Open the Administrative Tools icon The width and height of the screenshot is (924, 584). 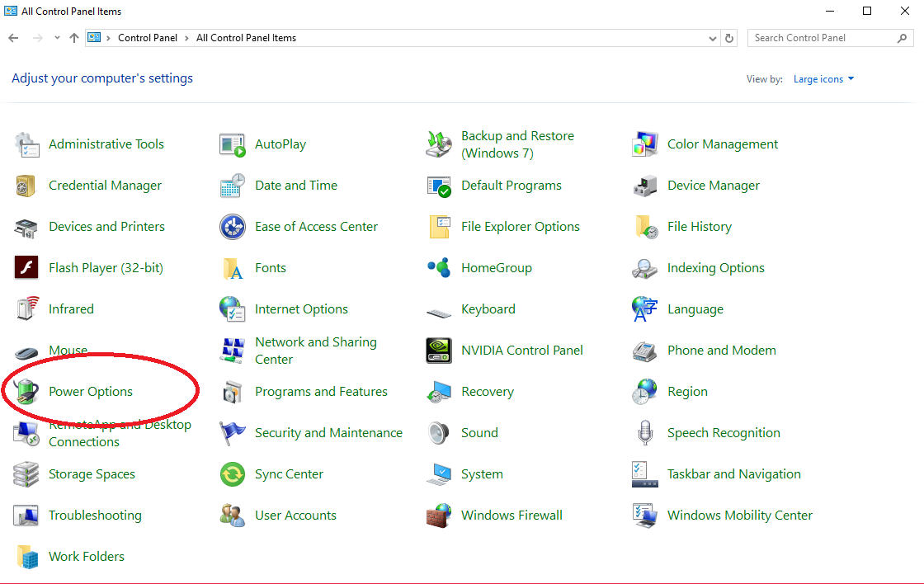[26, 144]
